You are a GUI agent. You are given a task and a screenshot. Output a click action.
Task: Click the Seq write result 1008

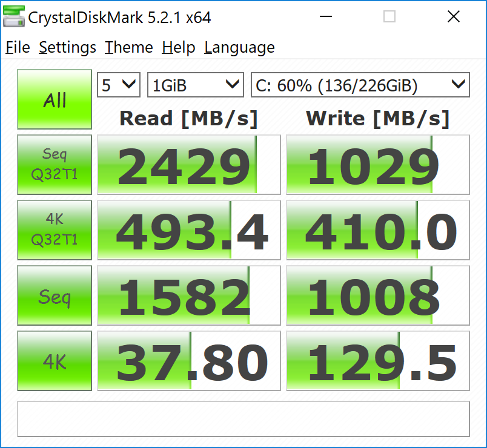click(x=378, y=295)
